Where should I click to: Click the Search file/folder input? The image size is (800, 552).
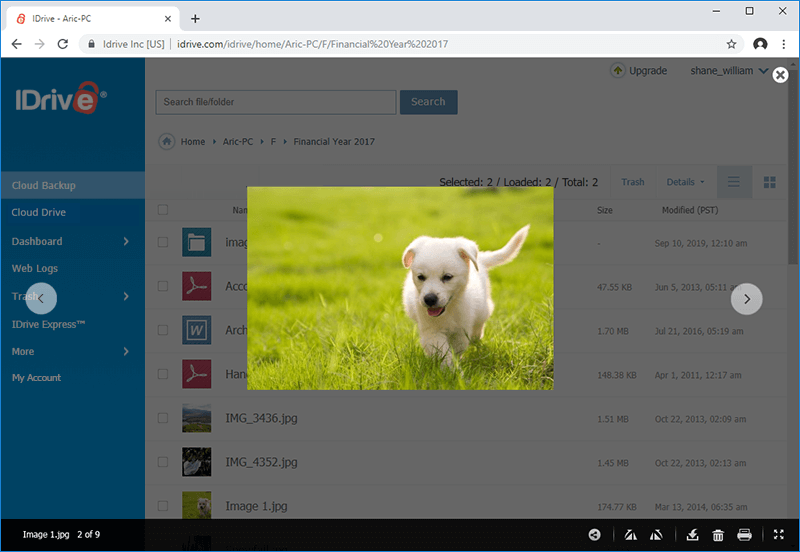pyautogui.click(x=276, y=102)
